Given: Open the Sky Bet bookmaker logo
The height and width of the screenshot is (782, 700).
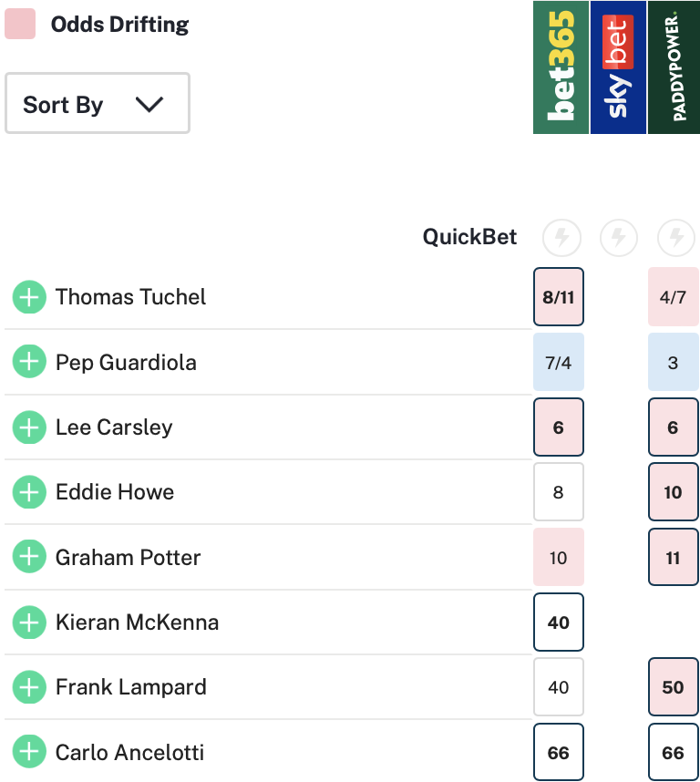Looking at the screenshot, I should (x=619, y=67).
